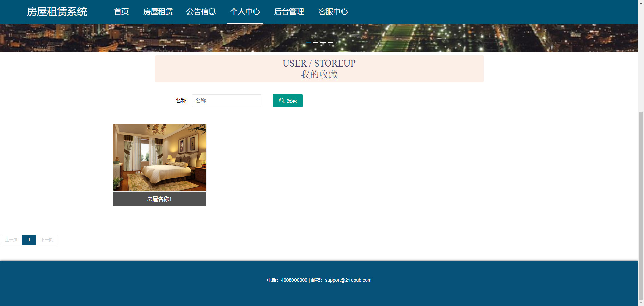Click the 我的收藏 heading text

[319, 74]
